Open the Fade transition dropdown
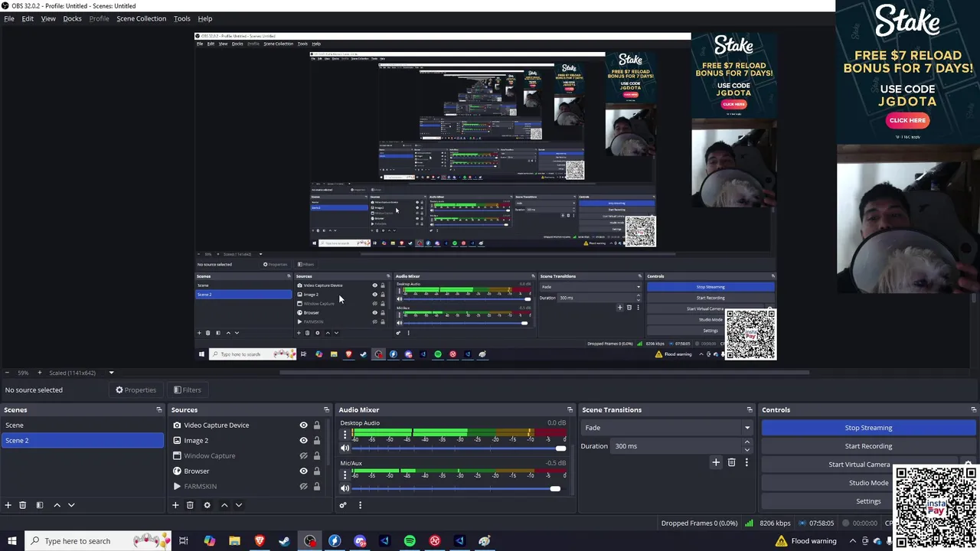 [x=667, y=428]
